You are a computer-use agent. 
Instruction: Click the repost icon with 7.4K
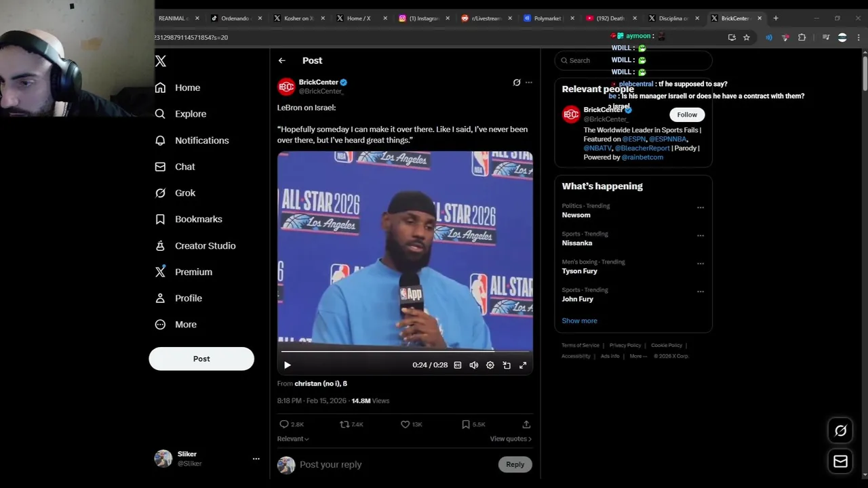click(344, 424)
